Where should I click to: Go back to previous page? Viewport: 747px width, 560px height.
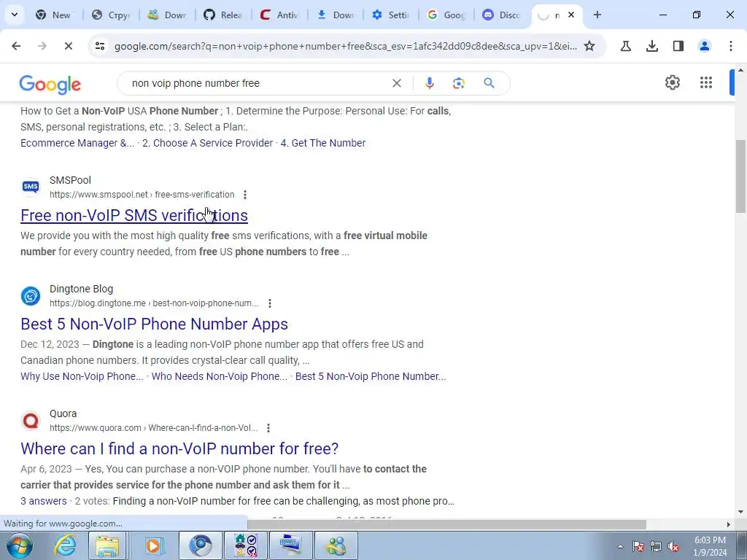[16, 46]
